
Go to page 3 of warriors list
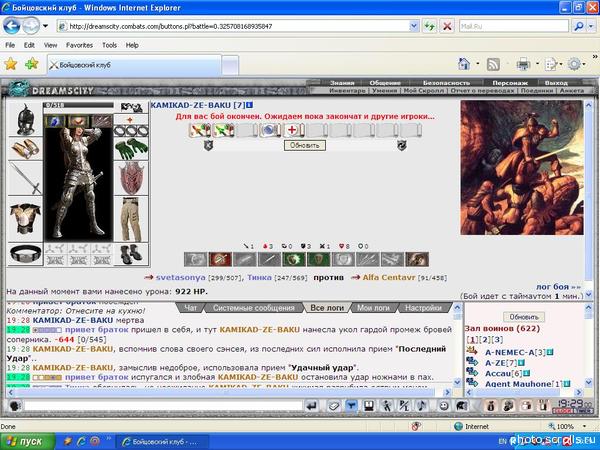click(x=497, y=340)
